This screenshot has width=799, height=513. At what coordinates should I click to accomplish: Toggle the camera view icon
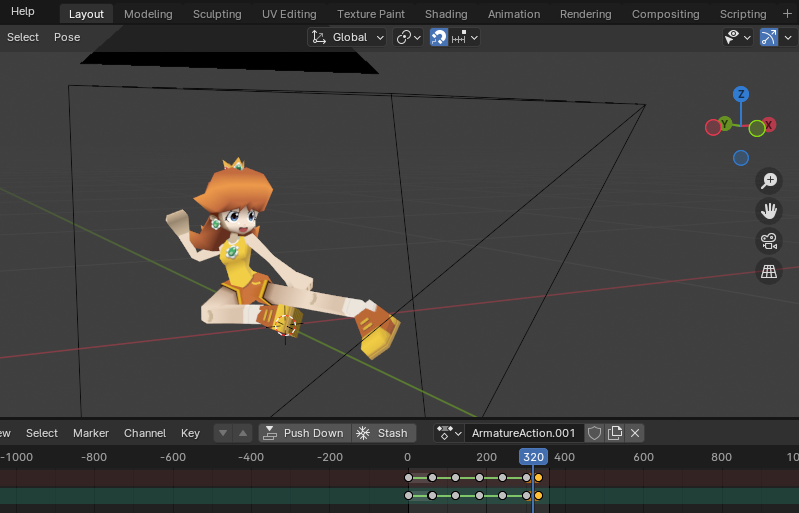768,241
